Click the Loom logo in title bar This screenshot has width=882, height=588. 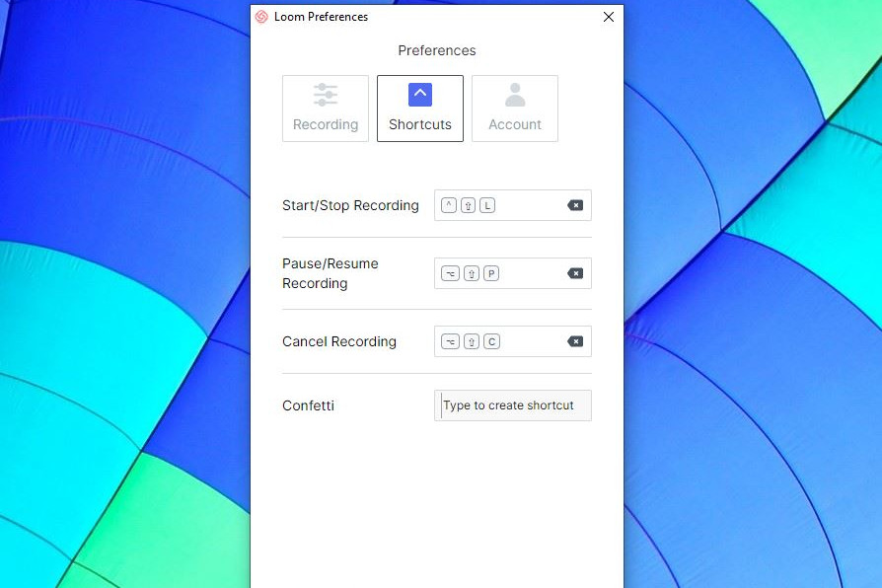(x=261, y=17)
